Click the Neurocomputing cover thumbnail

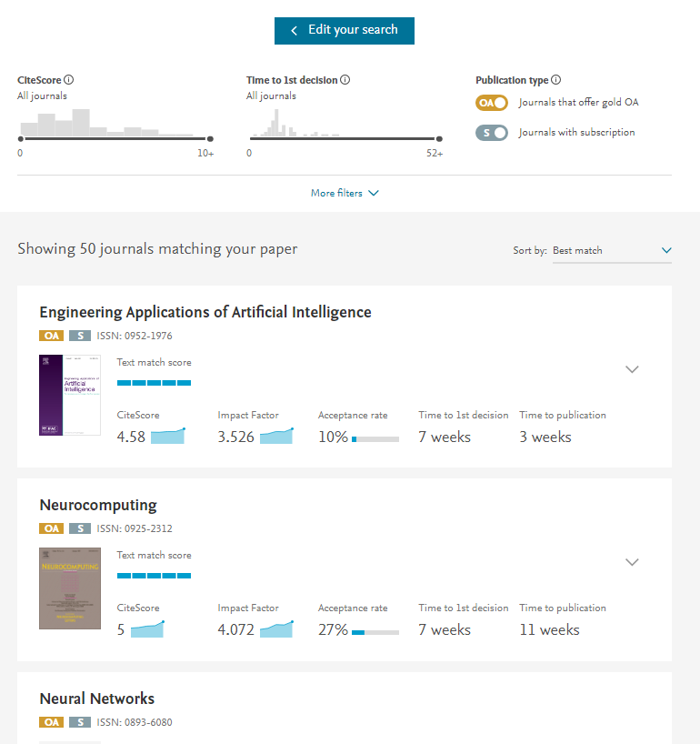tap(70, 588)
